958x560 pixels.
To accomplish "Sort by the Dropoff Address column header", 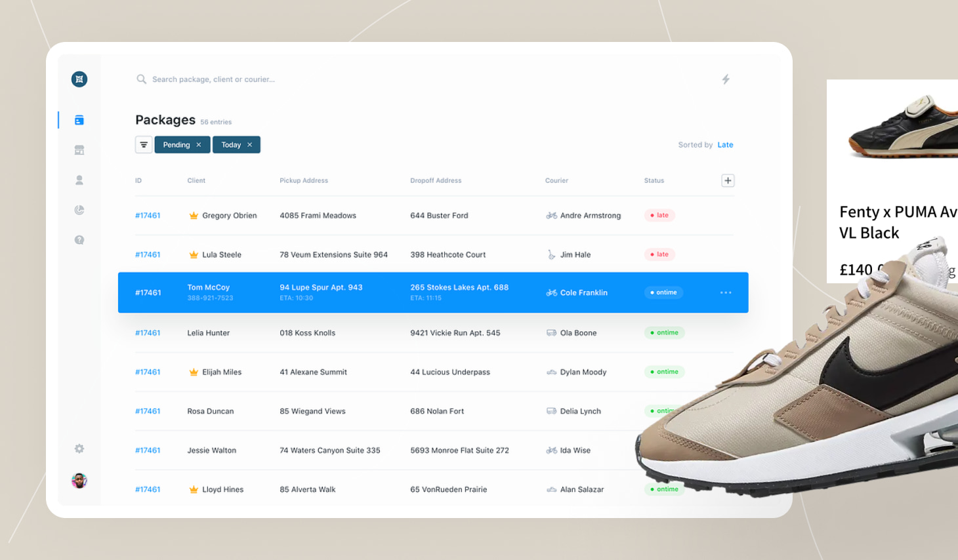I will (436, 180).
